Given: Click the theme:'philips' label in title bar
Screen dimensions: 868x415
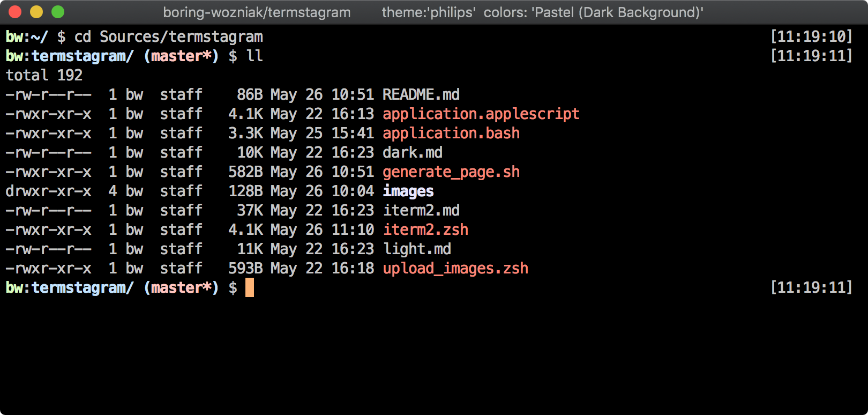Looking at the screenshot, I should [x=428, y=12].
